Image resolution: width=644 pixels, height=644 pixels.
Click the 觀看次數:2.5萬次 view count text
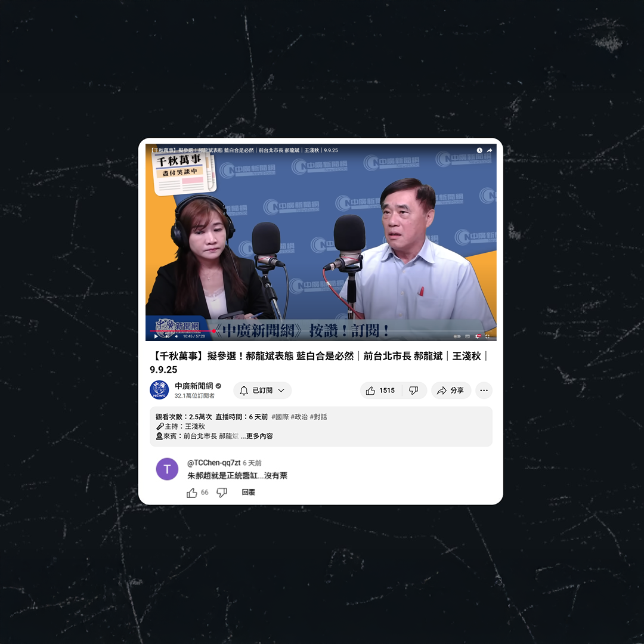[184, 416]
